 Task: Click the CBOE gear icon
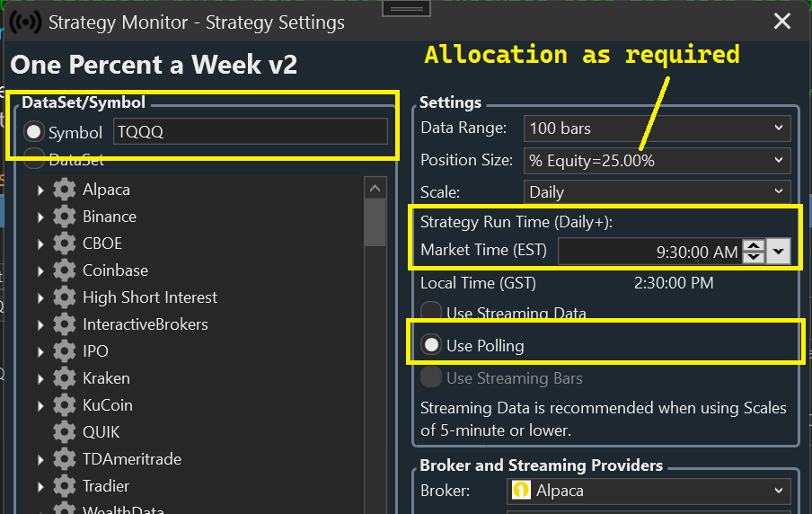(x=64, y=244)
